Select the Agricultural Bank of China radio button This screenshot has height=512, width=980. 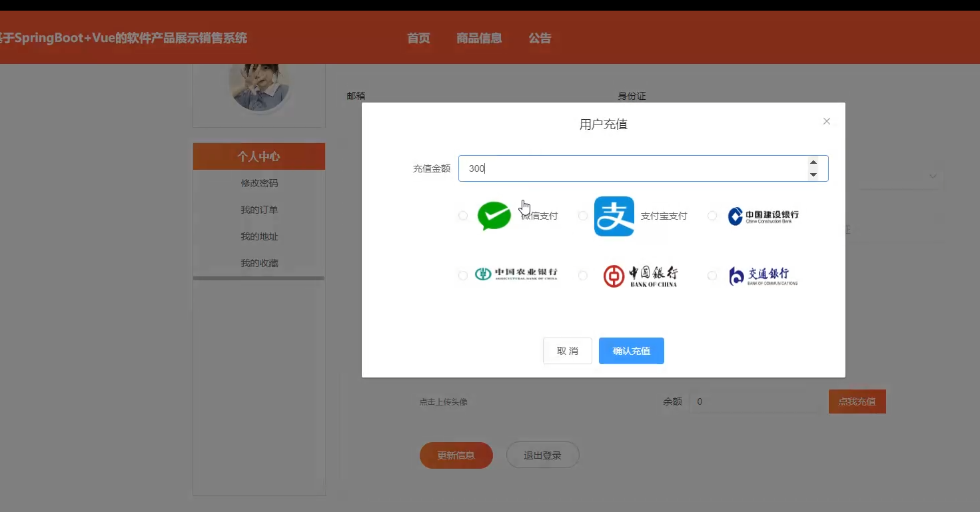[x=463, y=275]
